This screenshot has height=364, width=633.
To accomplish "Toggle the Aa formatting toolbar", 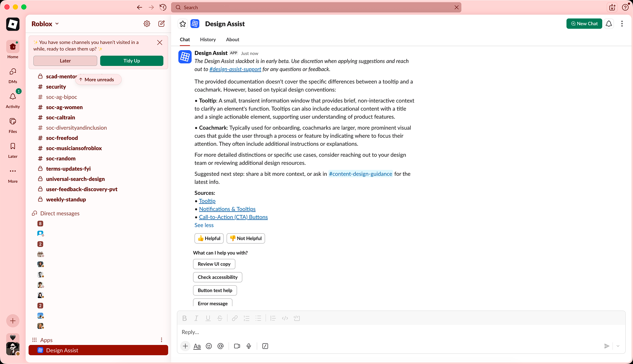I will (x=197, y=346).
